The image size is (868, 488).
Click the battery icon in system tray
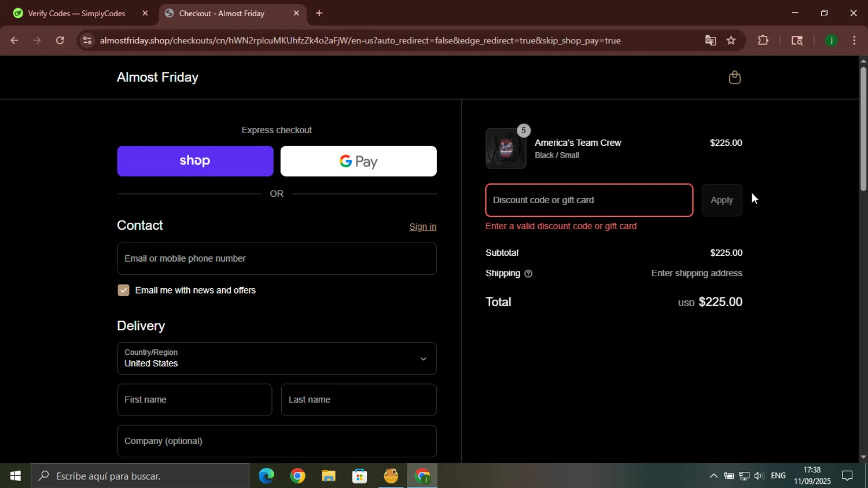point(729,476)
